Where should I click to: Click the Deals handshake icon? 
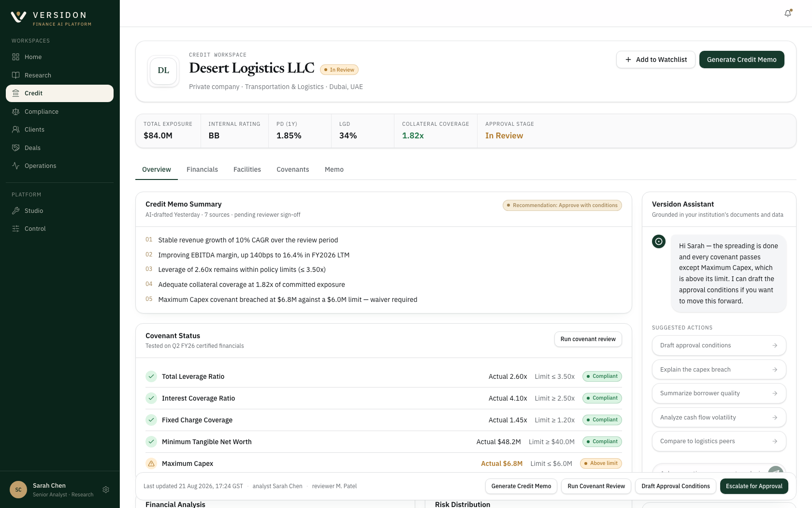(x=15, y=148)
